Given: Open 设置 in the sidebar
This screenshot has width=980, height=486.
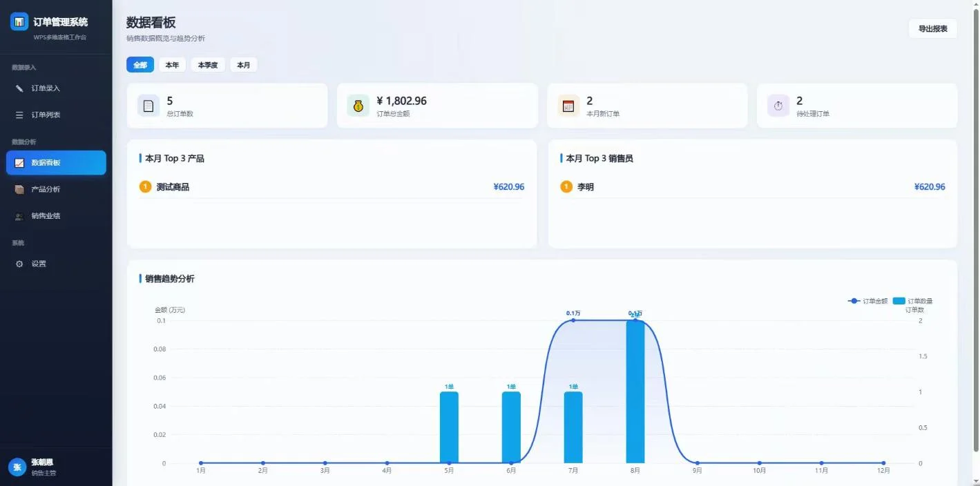Looking at the screenshot, I should tap(56, 264).
